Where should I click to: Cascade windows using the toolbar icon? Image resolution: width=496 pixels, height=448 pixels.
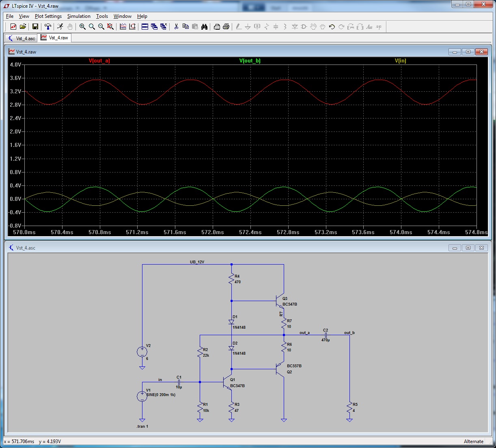pyautogui.click(x=154, y=27)
